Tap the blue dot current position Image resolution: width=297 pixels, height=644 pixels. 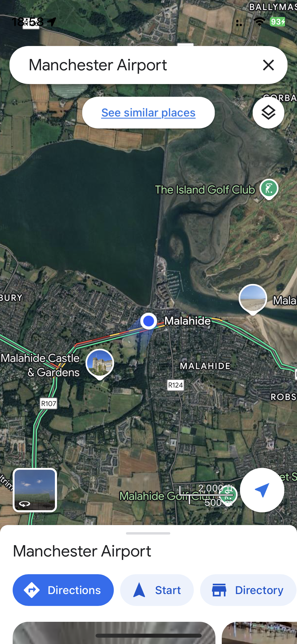coord(149,321)
